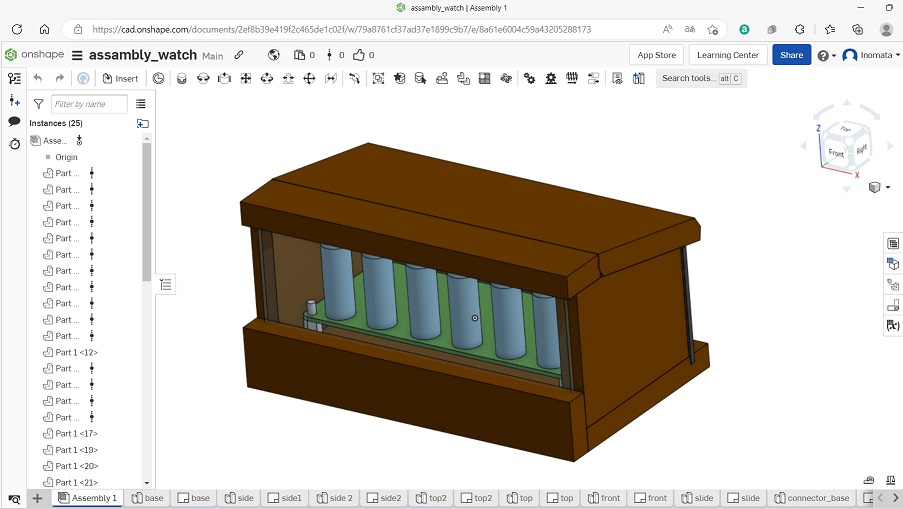Screen dimensions: 903x509
Task: Toggle the instance list panel icon
Action: point(14,78)
